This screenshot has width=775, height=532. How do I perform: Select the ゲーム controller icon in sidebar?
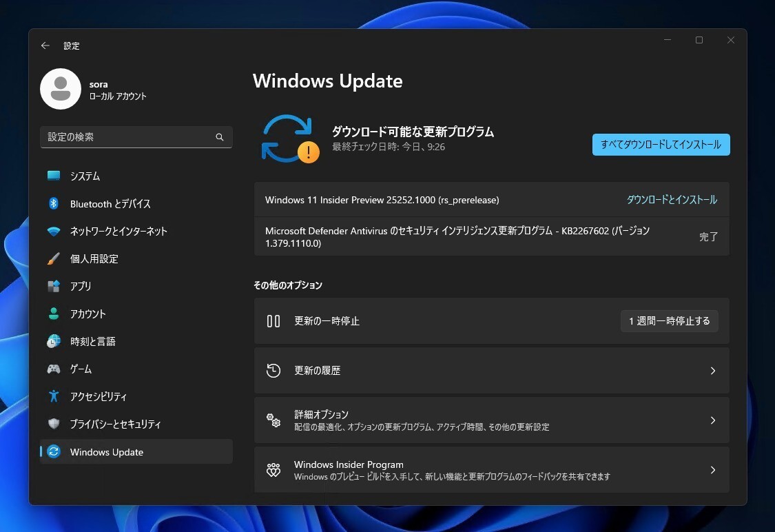tap(54, 369)
